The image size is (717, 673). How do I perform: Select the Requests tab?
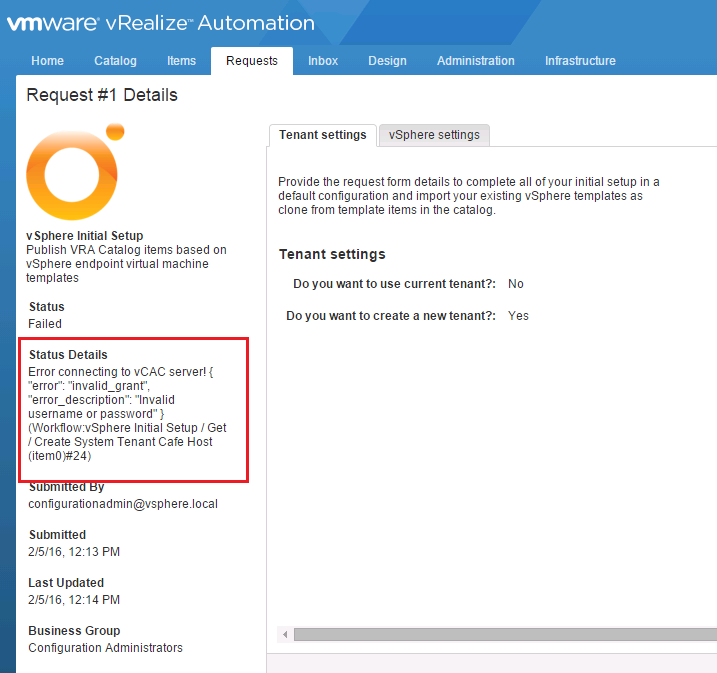(251, 61)
